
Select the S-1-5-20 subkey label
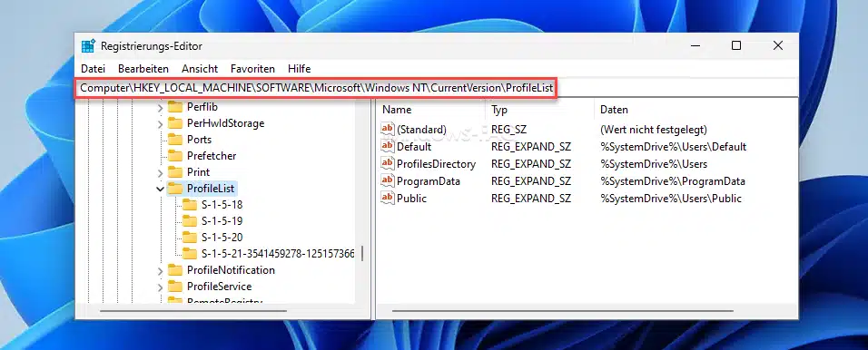coord(222,238)
